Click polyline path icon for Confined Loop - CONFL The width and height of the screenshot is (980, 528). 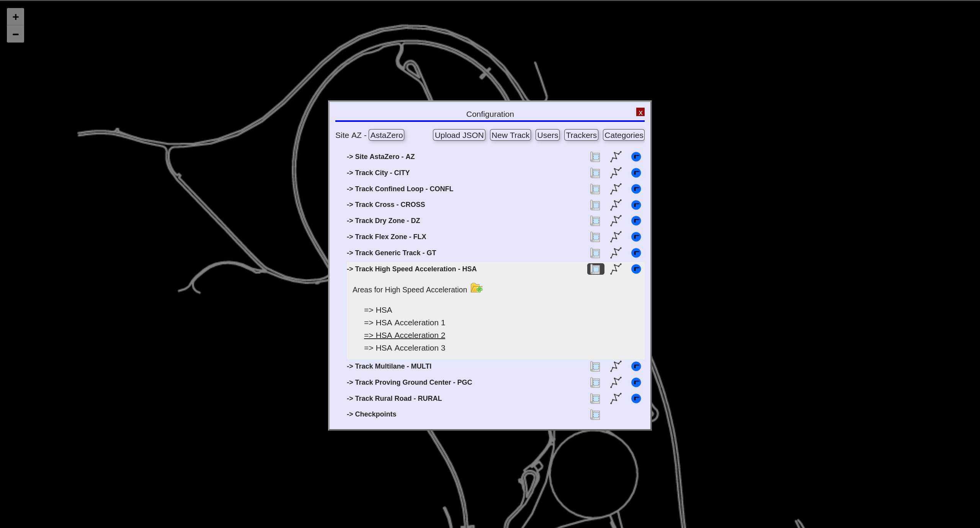616,189
